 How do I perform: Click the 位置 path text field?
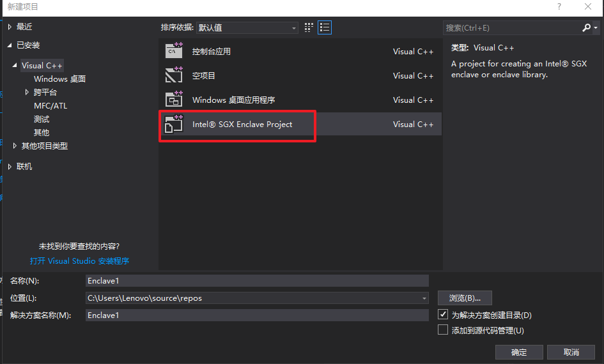pos(252,298)
